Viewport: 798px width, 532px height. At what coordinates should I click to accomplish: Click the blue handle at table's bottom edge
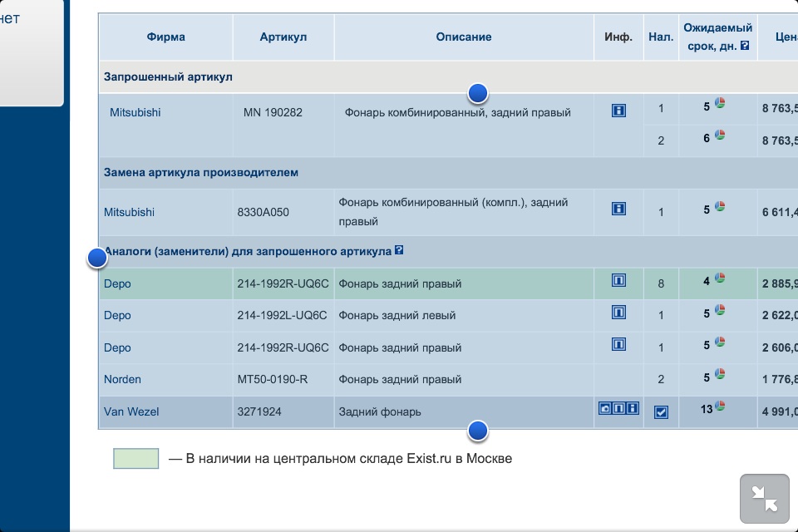[478, 431]
